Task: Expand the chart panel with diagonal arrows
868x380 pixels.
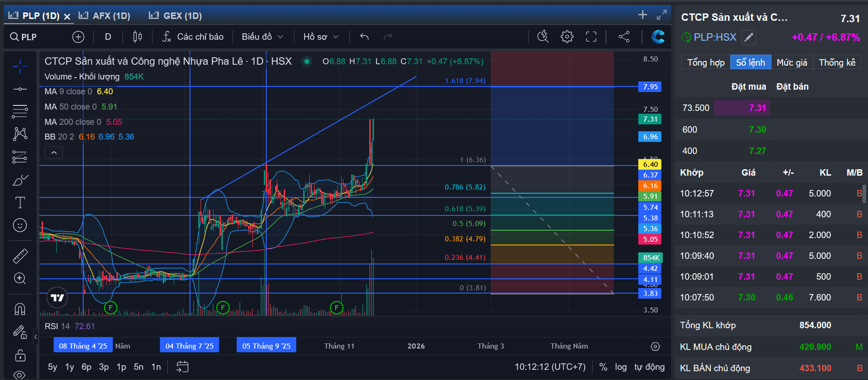Action: pos(662,15)
